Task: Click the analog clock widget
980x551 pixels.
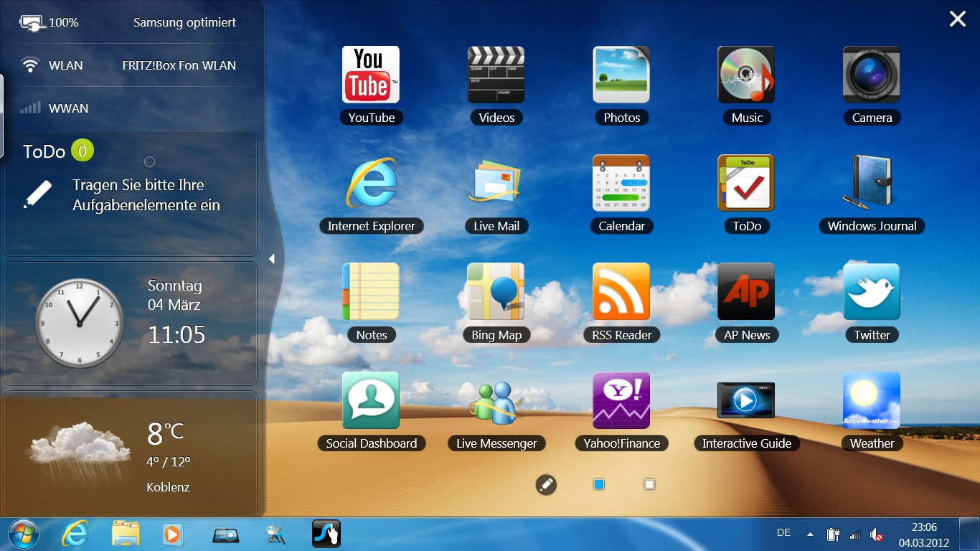Action: point(79,324)
